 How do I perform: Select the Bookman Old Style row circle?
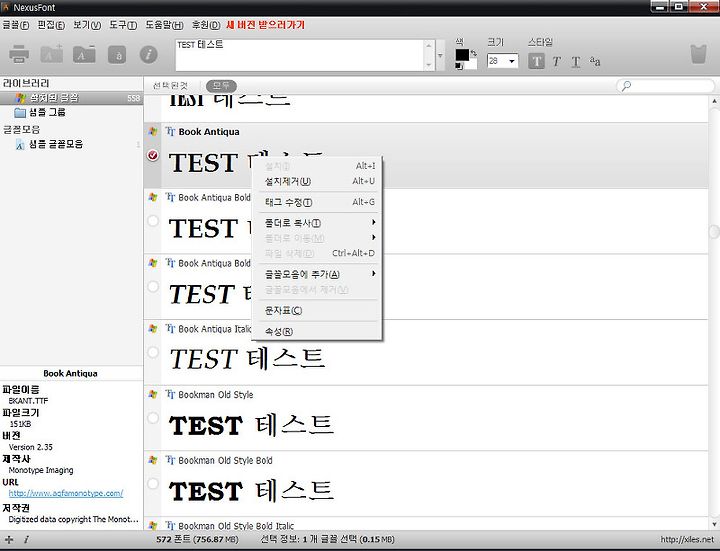coord(153,418)
